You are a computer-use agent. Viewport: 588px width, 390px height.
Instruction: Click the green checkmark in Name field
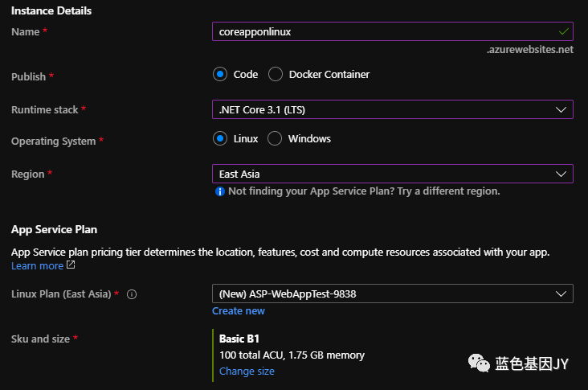(x=564, y=31)
